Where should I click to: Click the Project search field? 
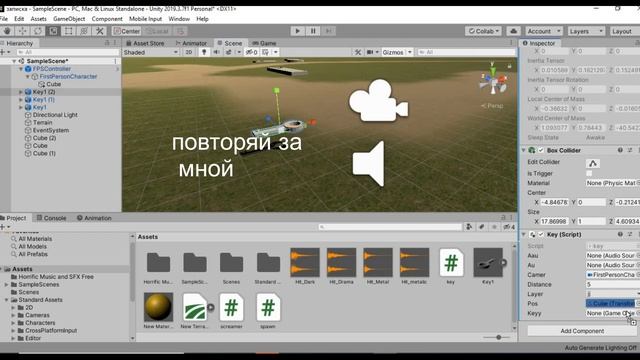[390, 227]
